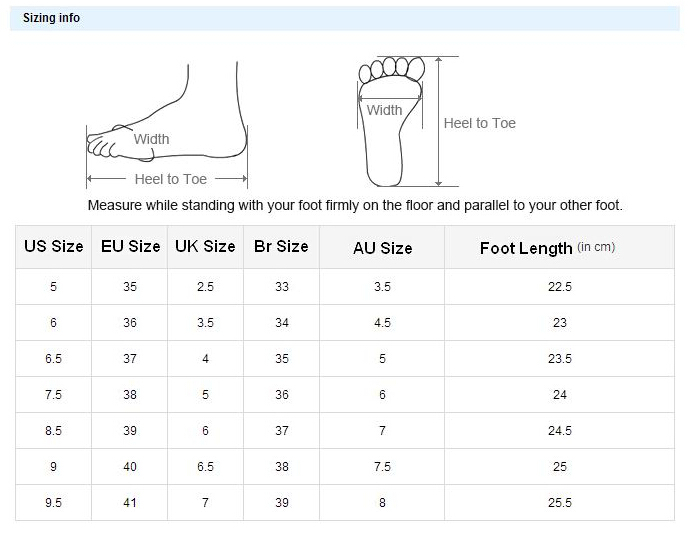Screen dimensions: 690x538
Task: Click the Width label on the sole diagram
Action: (385, 110)
